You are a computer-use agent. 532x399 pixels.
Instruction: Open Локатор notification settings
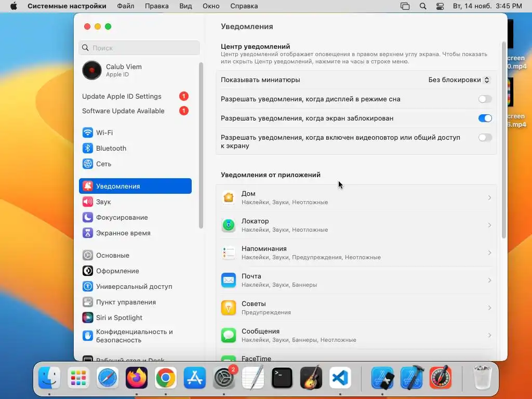pos(356,225)
